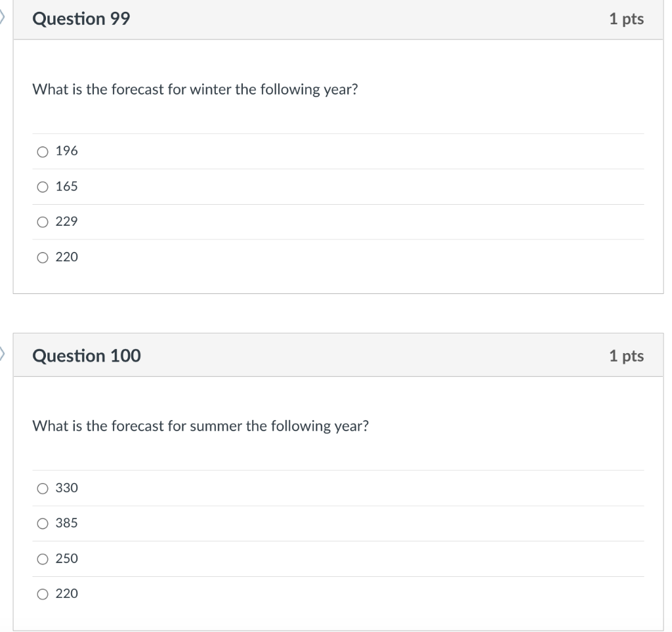The height and width of the screenshot is (632, 672).
Task: Click the 1 pts label of Question 99
Action: click(626, 19)
